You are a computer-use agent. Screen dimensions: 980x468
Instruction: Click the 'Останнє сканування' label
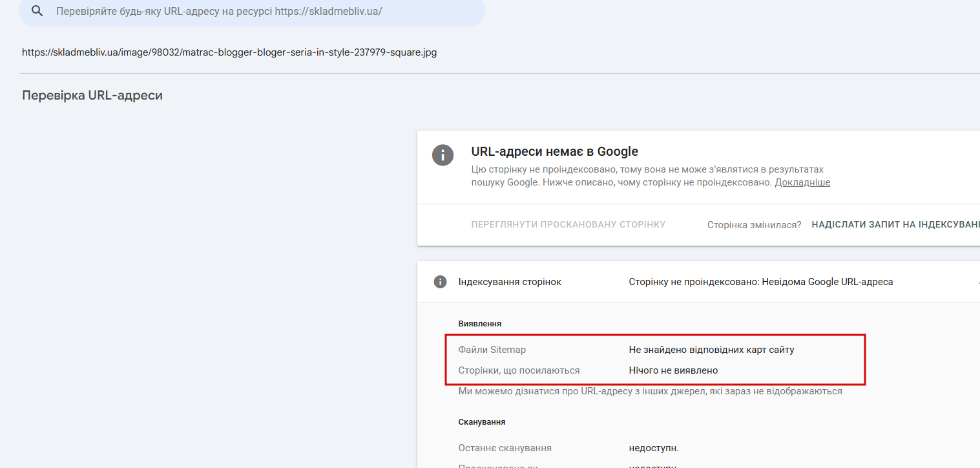tap(505, 448)
